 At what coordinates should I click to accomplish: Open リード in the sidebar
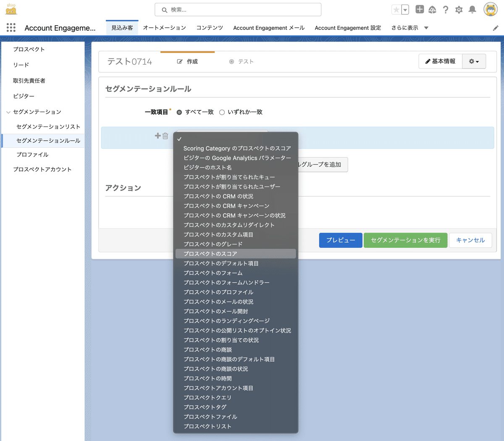(x=21, y=65)
